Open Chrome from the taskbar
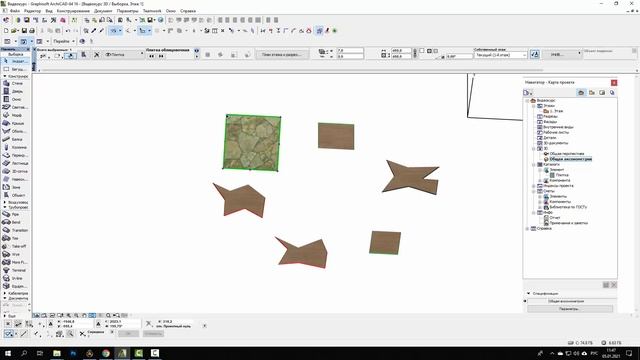Image resolution: width=640 pixels, height=360 pixels. point(106,353)
